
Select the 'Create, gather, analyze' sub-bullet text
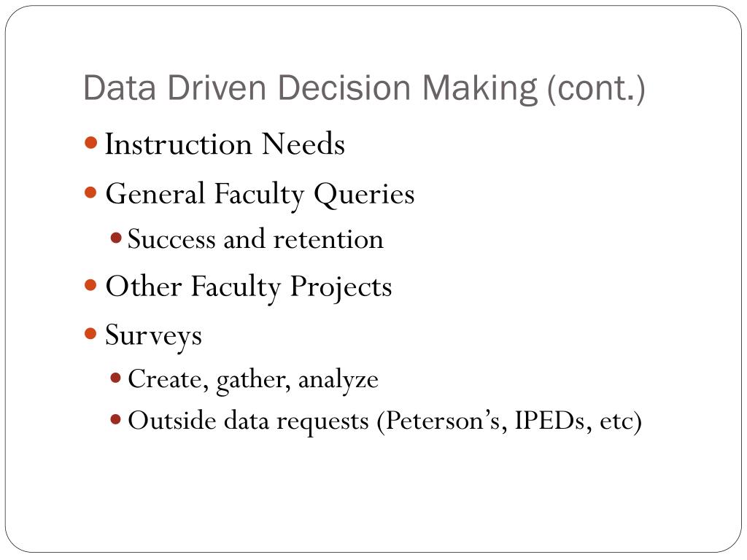(253, 381)
